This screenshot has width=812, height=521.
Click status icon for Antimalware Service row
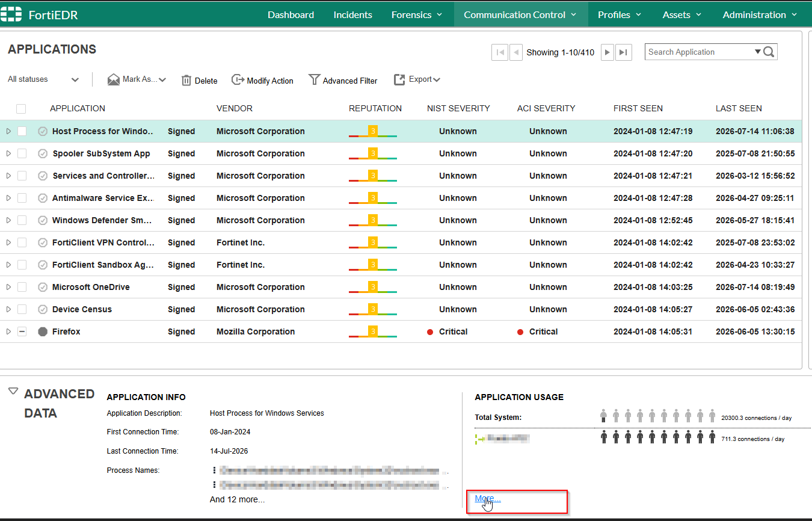pos(43,198)
